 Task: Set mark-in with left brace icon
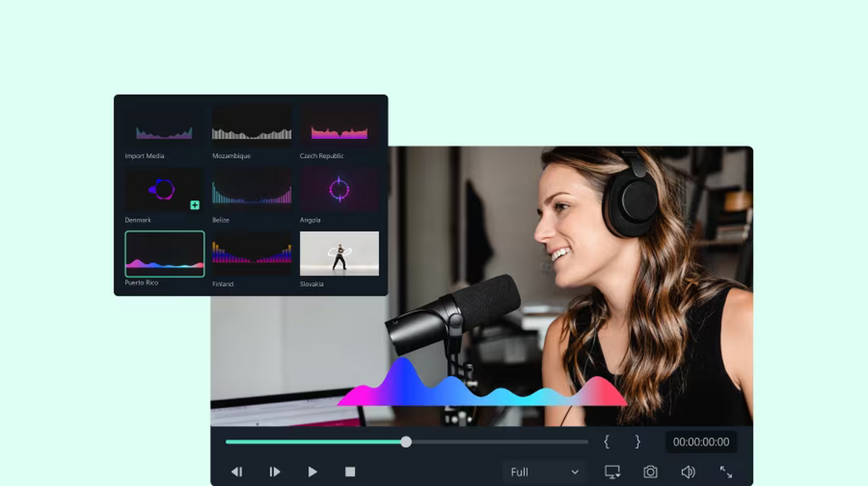pos(607,441)
